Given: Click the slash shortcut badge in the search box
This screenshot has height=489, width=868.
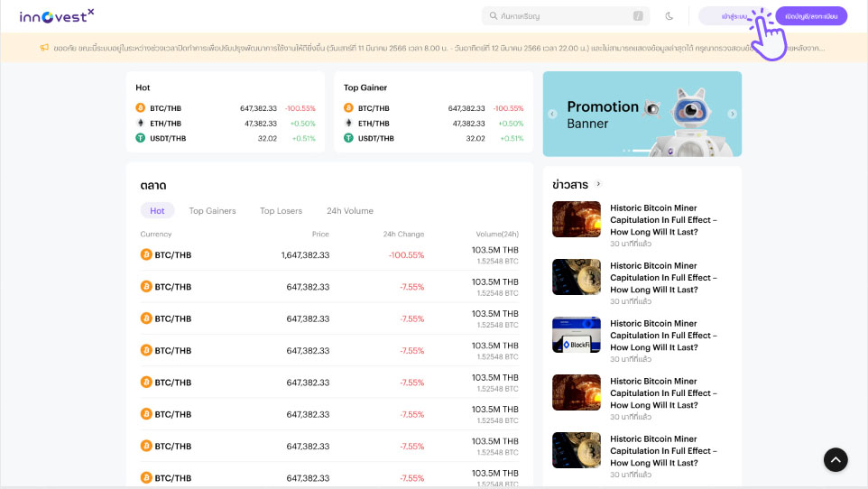Looking at the screenshot, I should [638, 16].
